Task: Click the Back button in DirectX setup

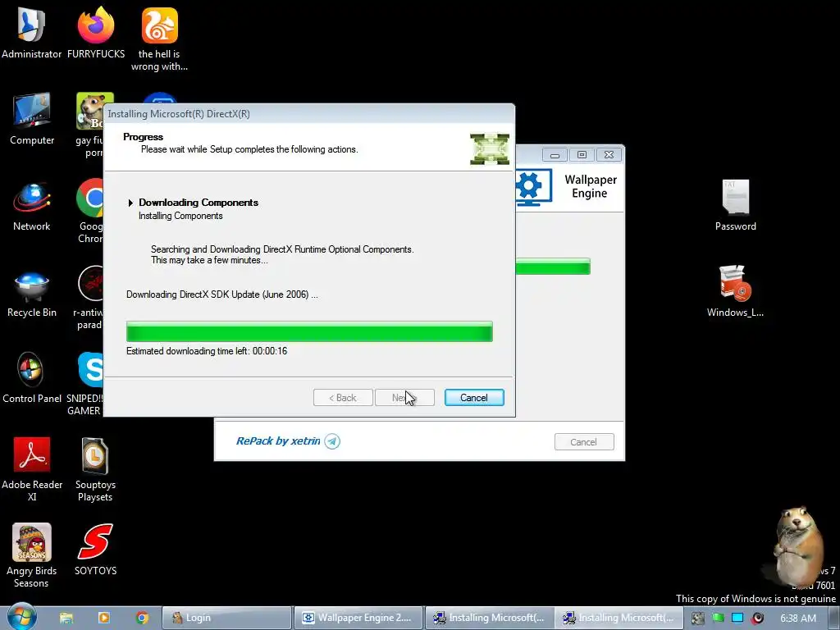Action: [343, 398]
